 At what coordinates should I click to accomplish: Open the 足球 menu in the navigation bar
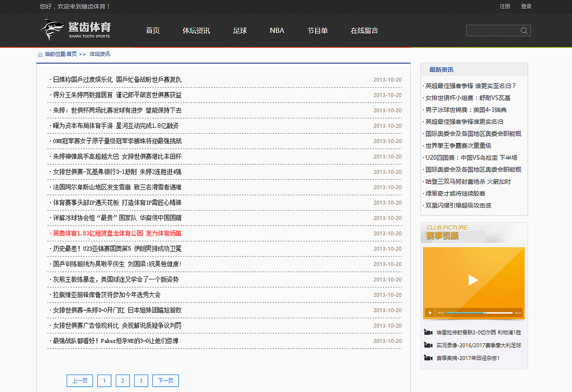coord(240,30)
